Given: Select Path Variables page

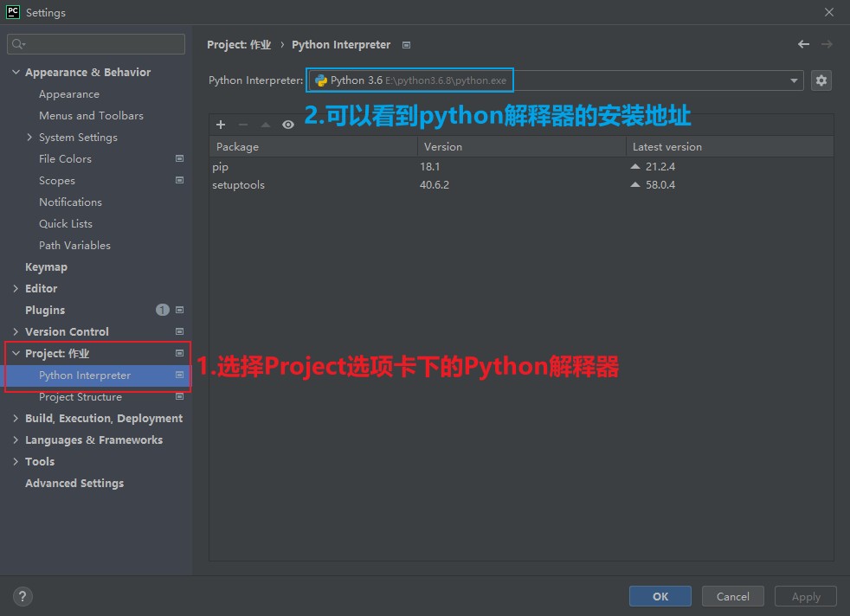Looking at the screenshot, I should click(x=74, y=246).
